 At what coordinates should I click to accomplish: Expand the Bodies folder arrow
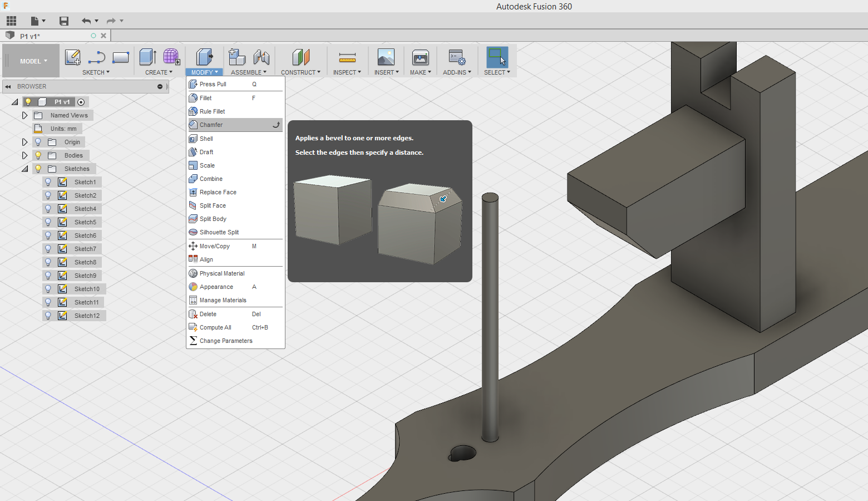point(24,155)
